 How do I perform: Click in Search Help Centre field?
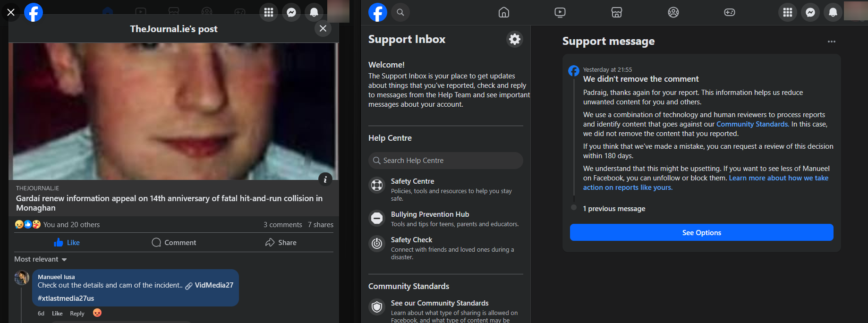tap(446, 161)
